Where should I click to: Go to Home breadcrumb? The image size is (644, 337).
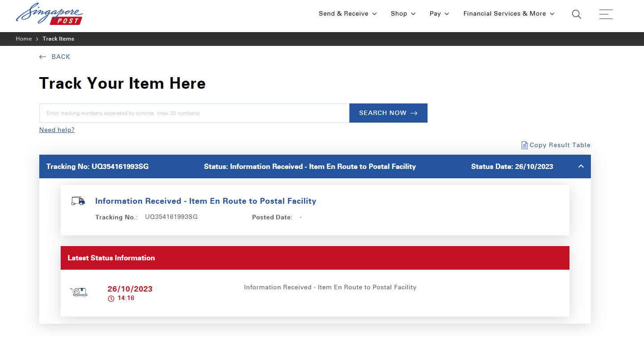[x=24, y=39]
